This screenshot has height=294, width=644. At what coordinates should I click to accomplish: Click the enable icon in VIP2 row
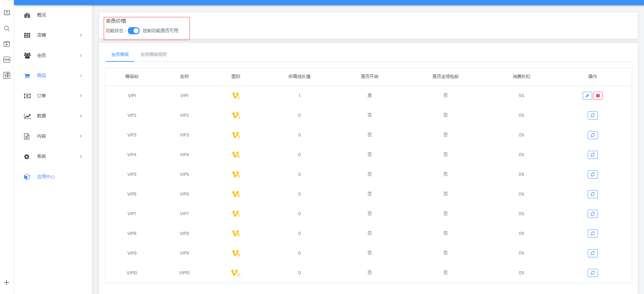[x=592, y=115]
